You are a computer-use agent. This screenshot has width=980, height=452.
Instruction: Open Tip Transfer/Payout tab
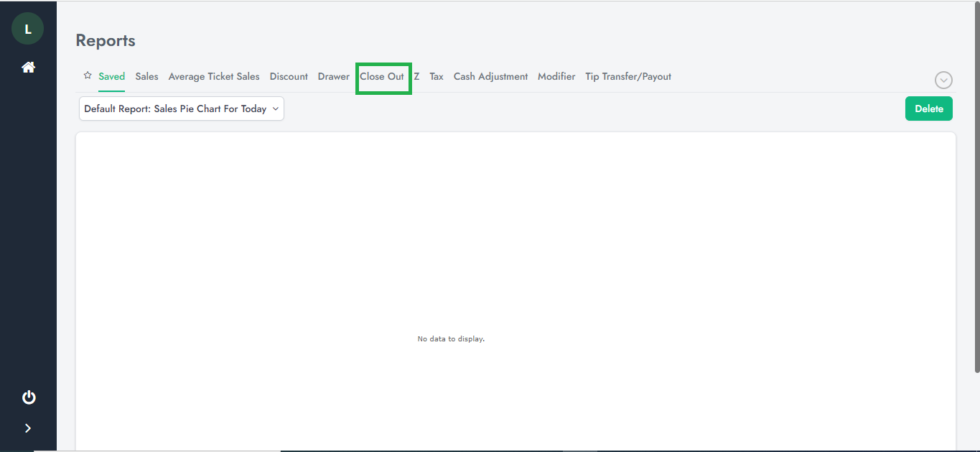point(628,77)
